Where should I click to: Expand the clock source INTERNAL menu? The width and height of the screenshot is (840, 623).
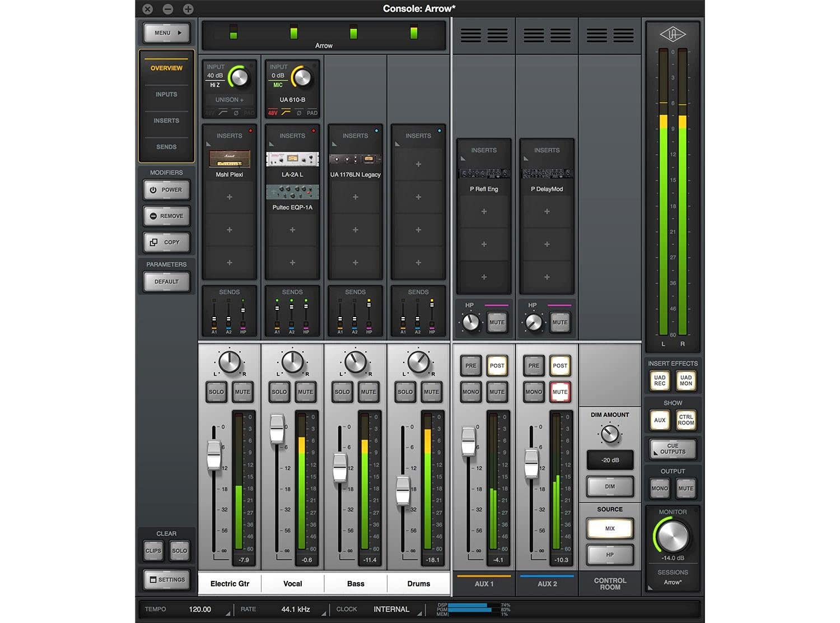391,609
